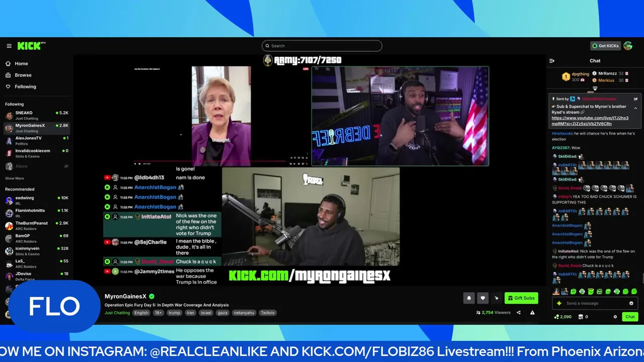This screenshot has height=362, width=644.
Task: Click the TelAviv tag
Action: click(x=268, y=313)
